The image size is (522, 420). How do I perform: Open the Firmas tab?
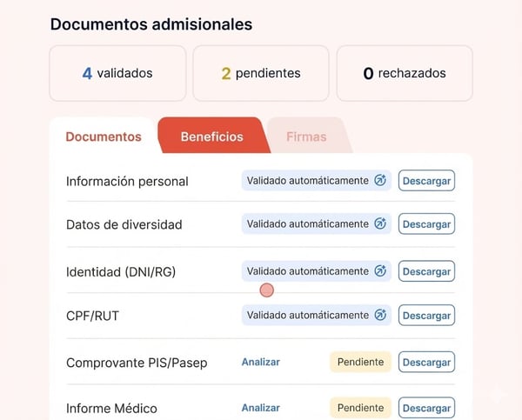[x=306, y=137]
